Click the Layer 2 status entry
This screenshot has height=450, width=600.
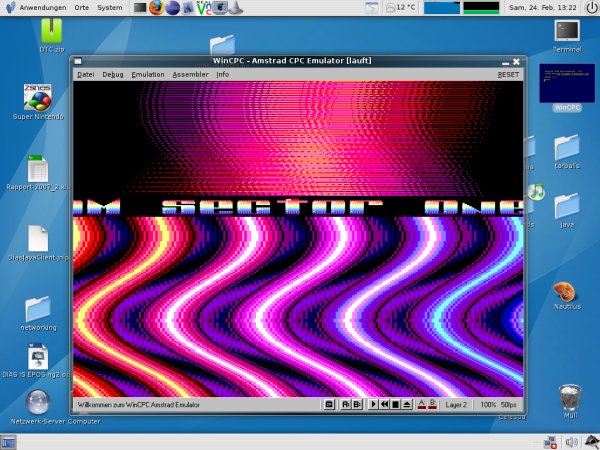[x=456, y=405]
